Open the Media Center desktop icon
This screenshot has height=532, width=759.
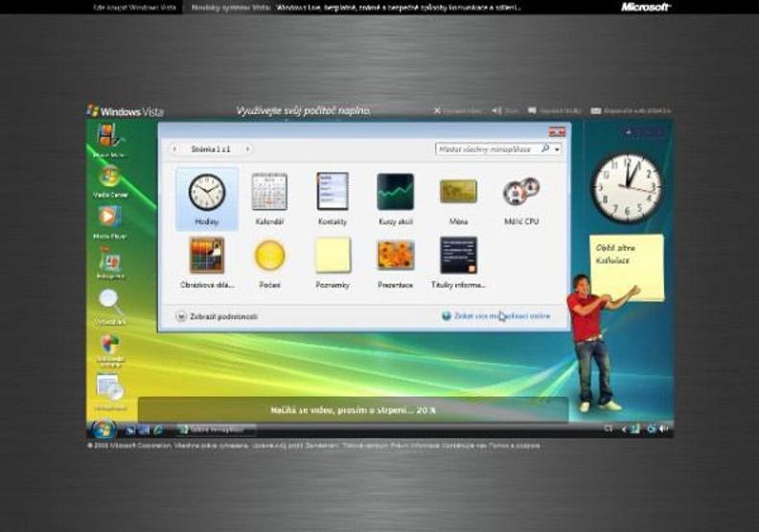coord(110,181)
